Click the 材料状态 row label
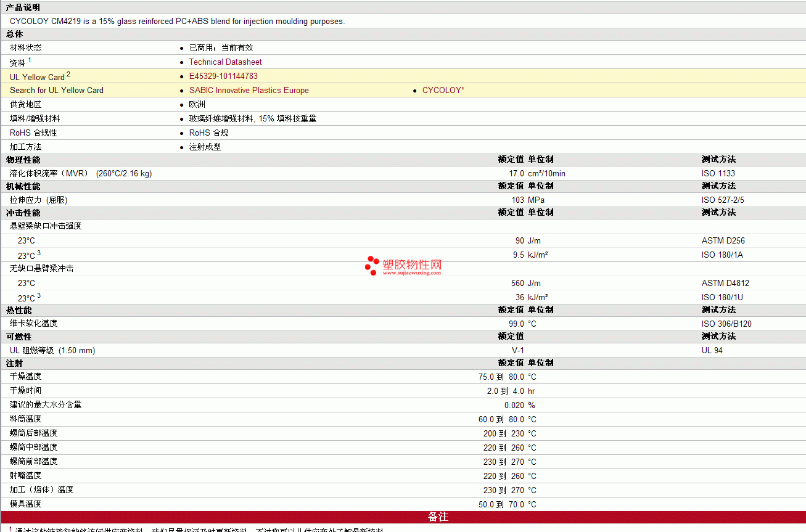 click(26, 47)
